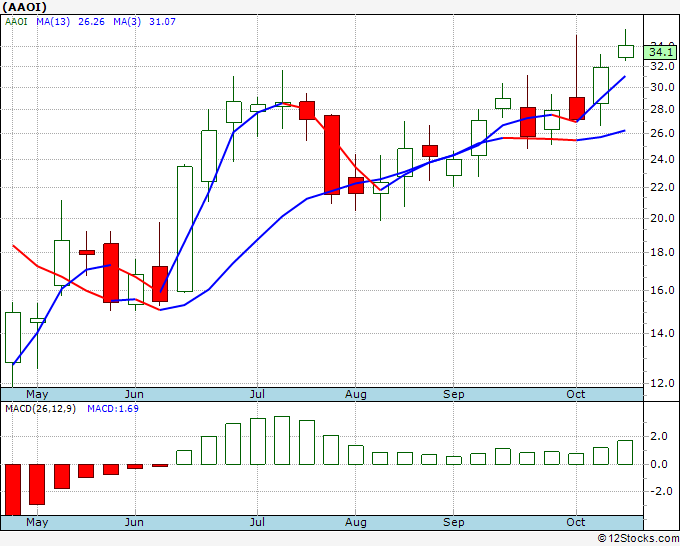Click the 26.0 price axis label
Viewport: 680px width, 546px height.
click(662, 133)
